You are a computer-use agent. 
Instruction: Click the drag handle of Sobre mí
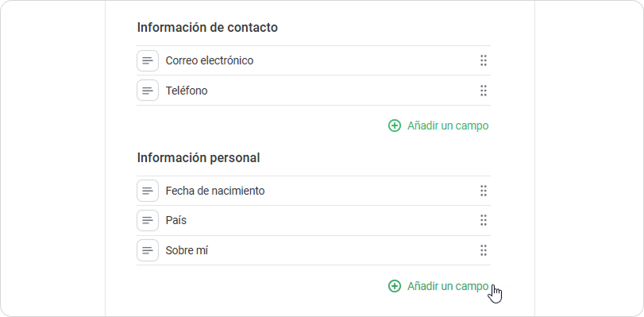tap(484, 250)
